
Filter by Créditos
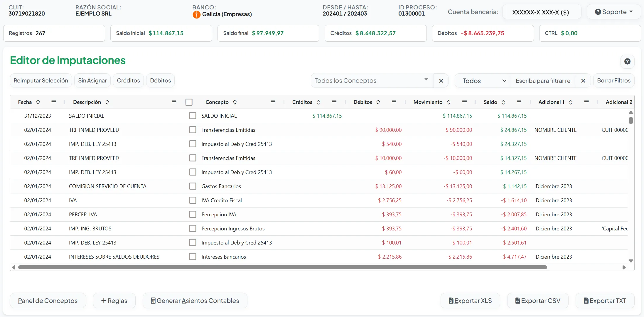pos(128,81)
